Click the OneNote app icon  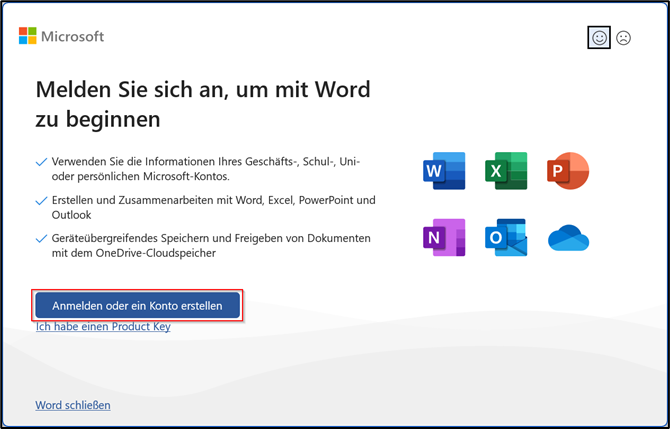444,237
